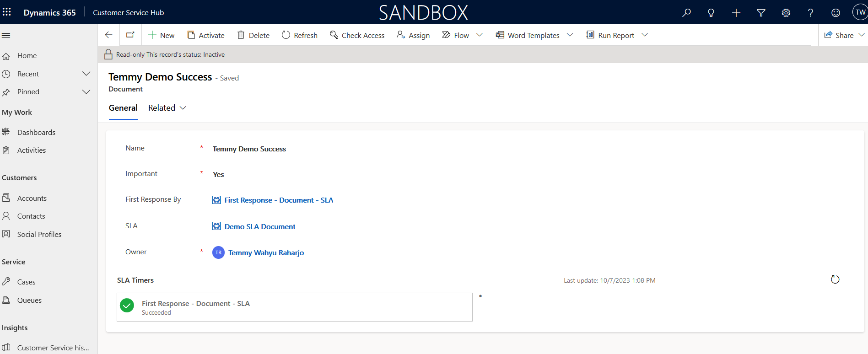
Task: Expand the Recent section chevron
Action: (x=86, y=74)
